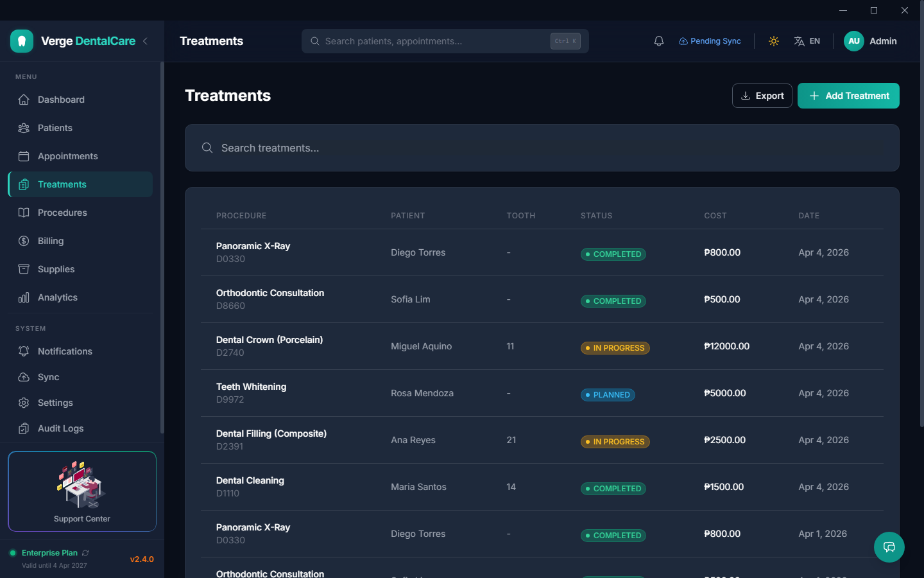Export the treatments list
This screenshot has width=924, height=578.
click(x=762, y=96)
